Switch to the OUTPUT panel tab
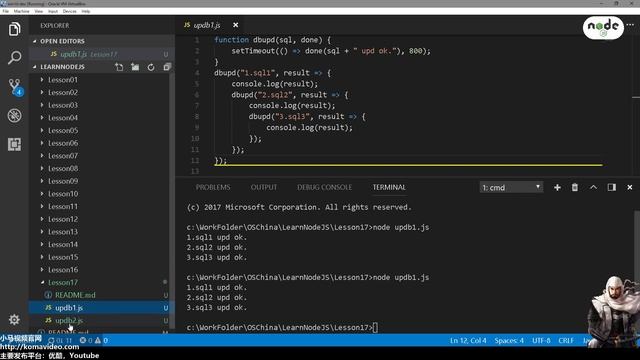Screen dimensions: 640x360 (264, 187)
